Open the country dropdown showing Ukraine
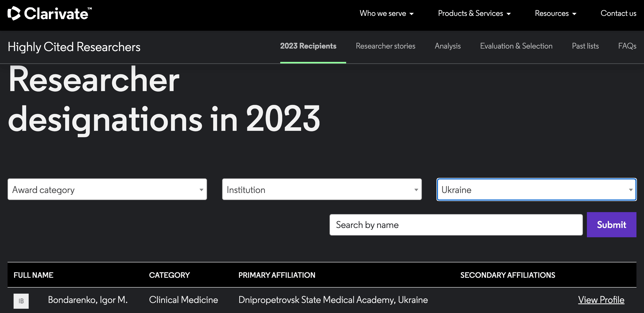The width and height of the screenshot is (644, 313). point(537,189)
